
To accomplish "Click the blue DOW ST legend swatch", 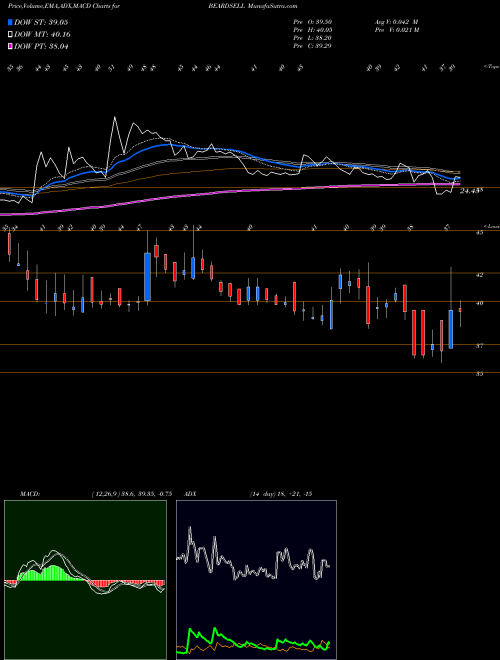I will [10, 22].
